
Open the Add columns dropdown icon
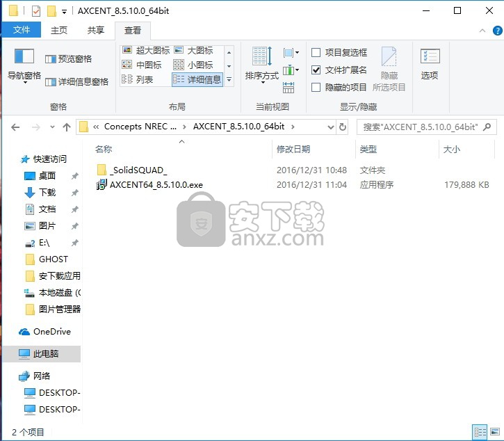291,70
